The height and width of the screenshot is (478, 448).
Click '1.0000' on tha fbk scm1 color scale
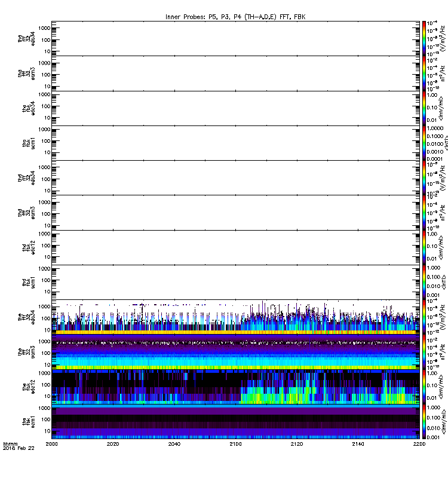point(435,128)
